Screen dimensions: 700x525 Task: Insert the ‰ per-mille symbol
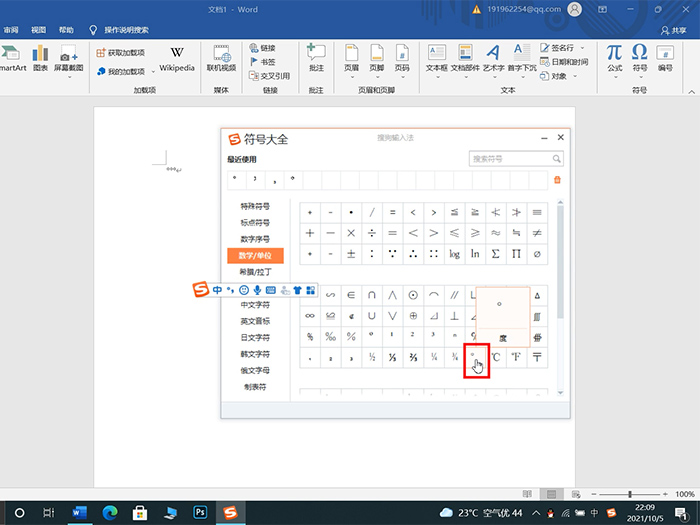pyautogui.click(x=330, y=336)
